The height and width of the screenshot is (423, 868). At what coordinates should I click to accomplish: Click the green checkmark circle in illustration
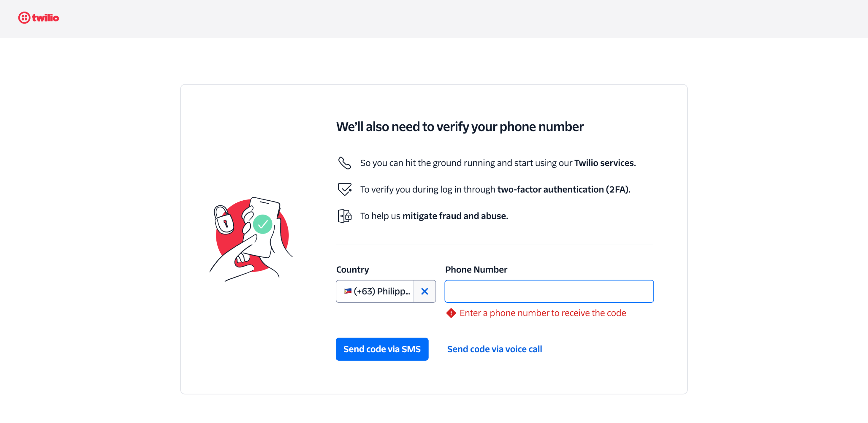point(262,224)
